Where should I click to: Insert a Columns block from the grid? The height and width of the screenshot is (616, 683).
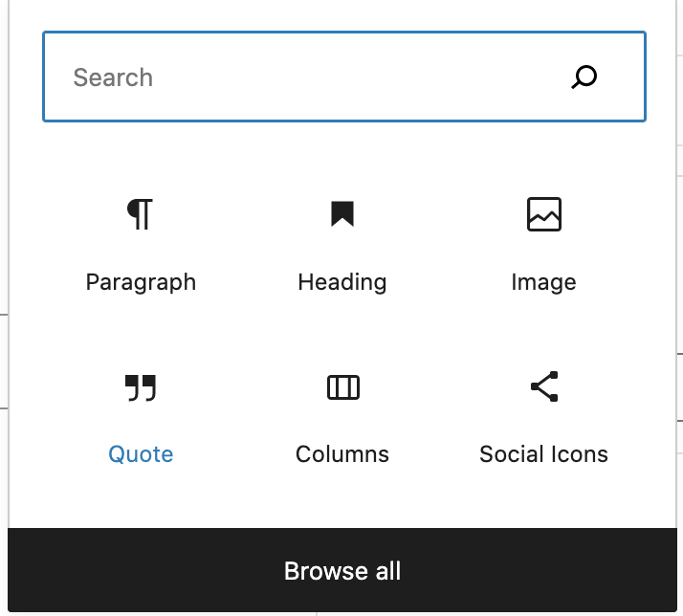pos(342,416)
